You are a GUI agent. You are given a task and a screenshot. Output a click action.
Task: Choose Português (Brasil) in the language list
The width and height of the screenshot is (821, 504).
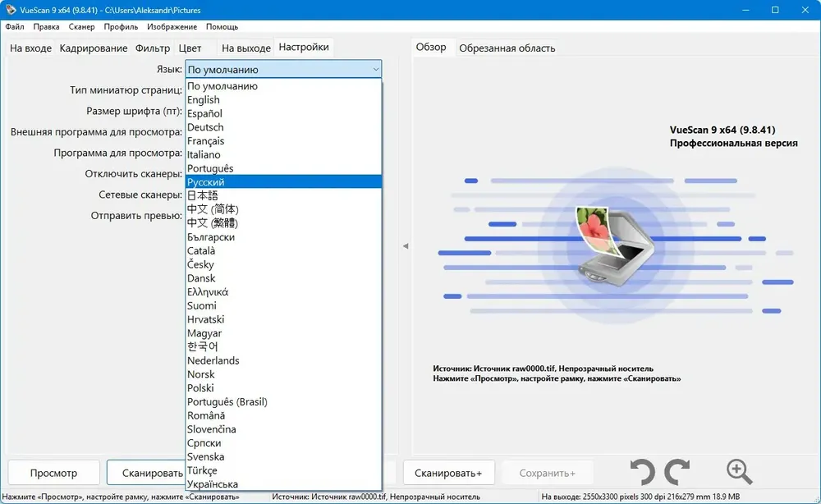coord(283,401)
